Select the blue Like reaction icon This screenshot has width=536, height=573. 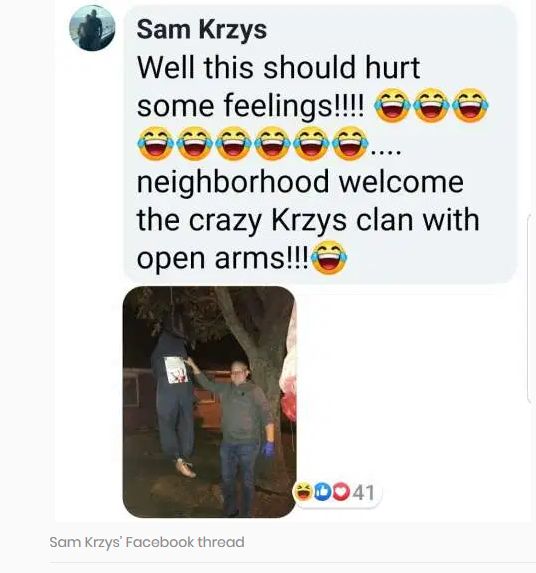(323, 492)
